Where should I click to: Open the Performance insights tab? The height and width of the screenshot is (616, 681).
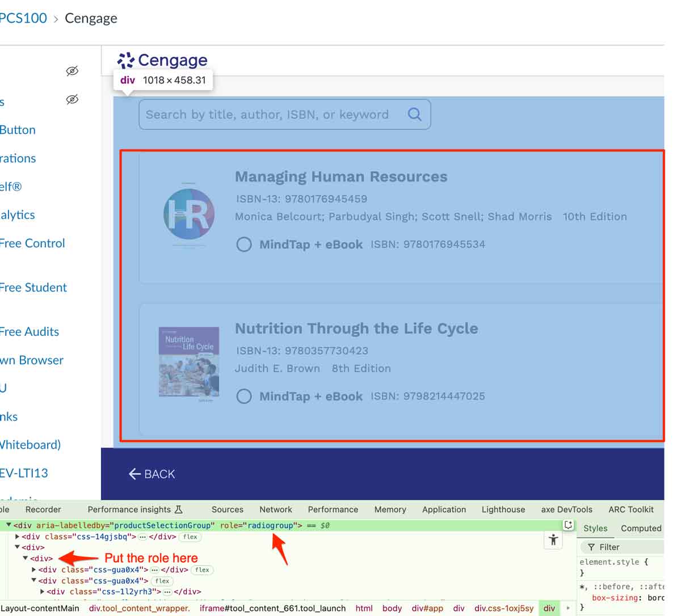click(135, 509)
